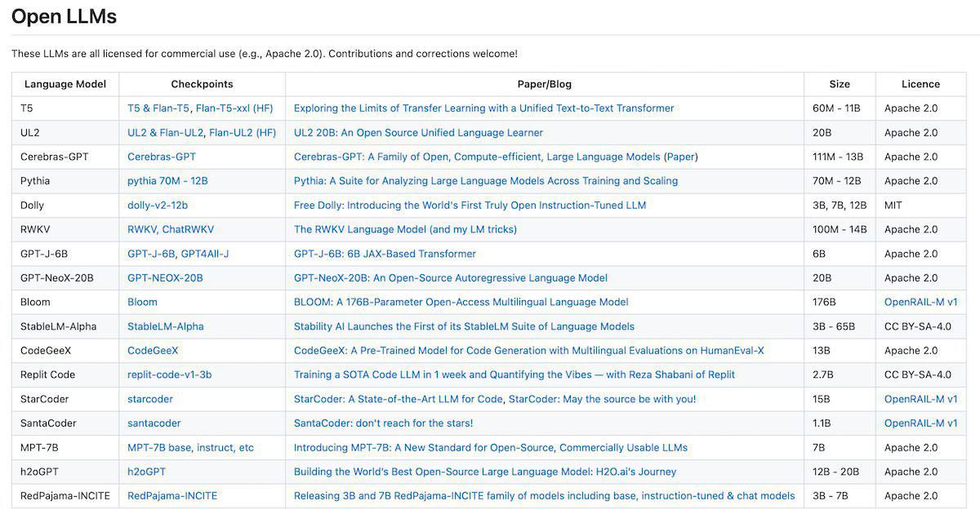Open the RedPajama-INCITE checkpoint link
The height and width of the screenshot is (514, 980).
172,496
